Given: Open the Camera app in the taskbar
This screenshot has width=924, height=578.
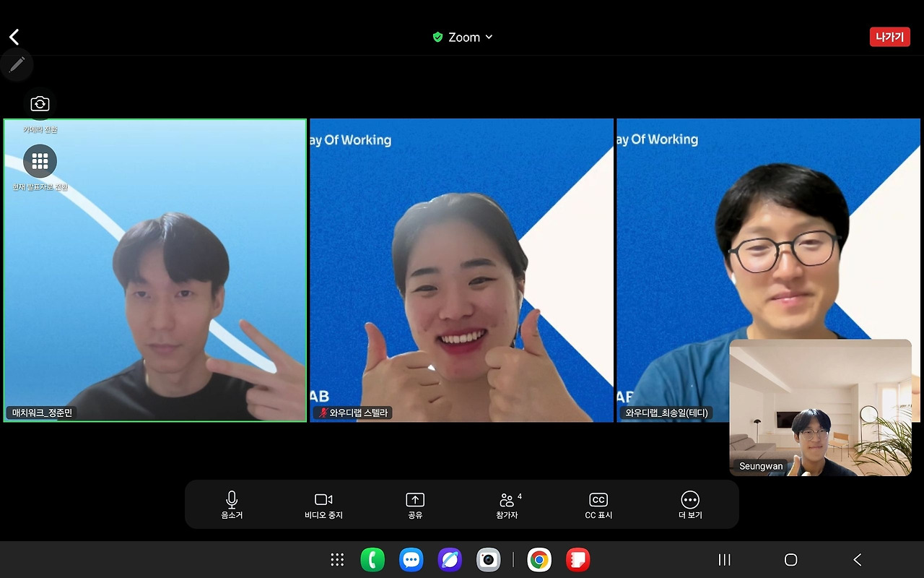Looking at the screenshot, I should pyautogui.click(x=489, y=560).
